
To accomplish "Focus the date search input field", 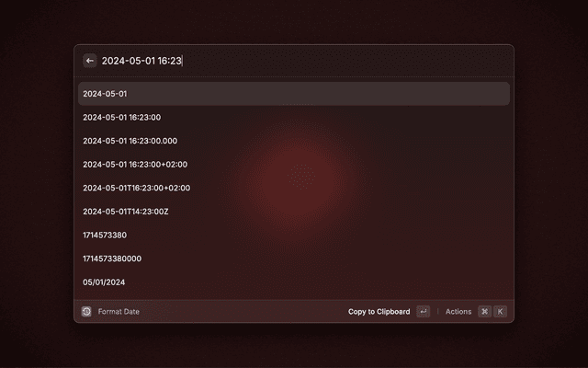I will (x=304, y=61).
